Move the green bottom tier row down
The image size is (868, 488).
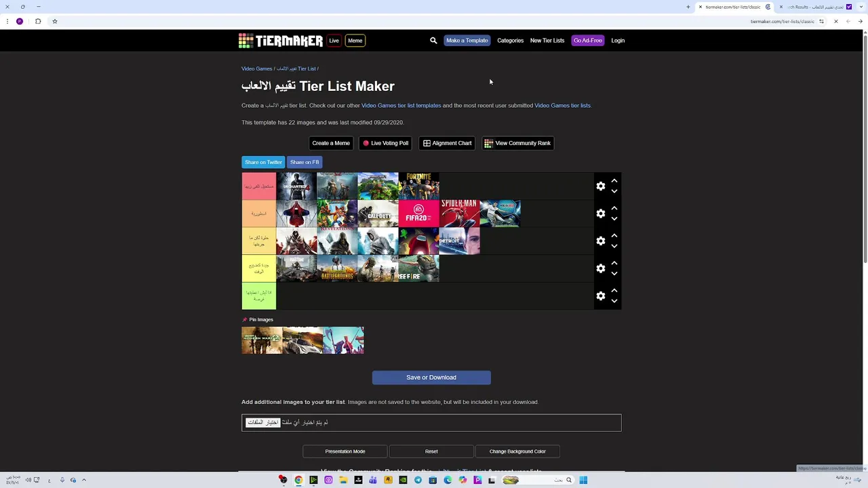[614, 301]
